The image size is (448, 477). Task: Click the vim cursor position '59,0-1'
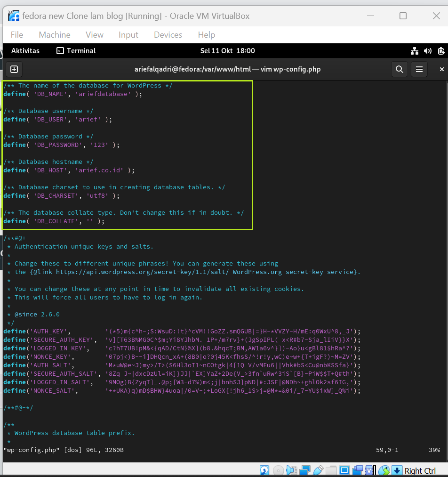[x=387, y=450]
